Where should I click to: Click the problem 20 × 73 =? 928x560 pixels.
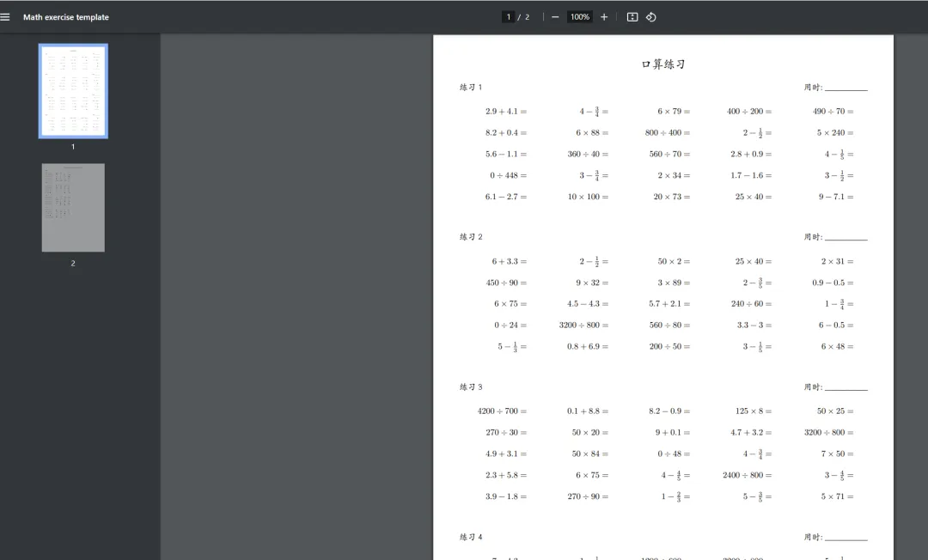tap(672, 197)
